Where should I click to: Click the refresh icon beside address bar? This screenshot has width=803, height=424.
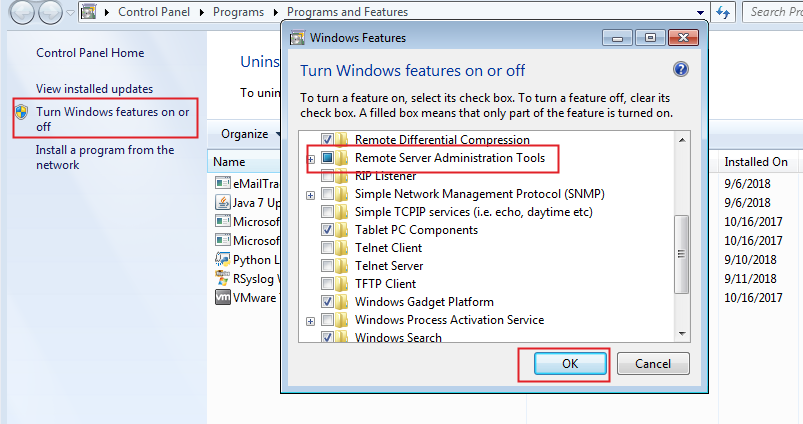[723, 12]
